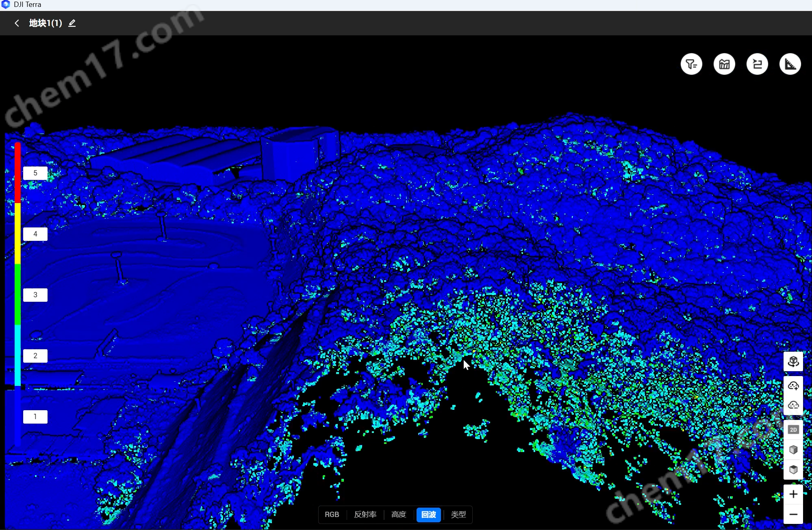Click the project title 地块1(1)
This screenshot has height=530, width=812.
click(x=46, y=23)
